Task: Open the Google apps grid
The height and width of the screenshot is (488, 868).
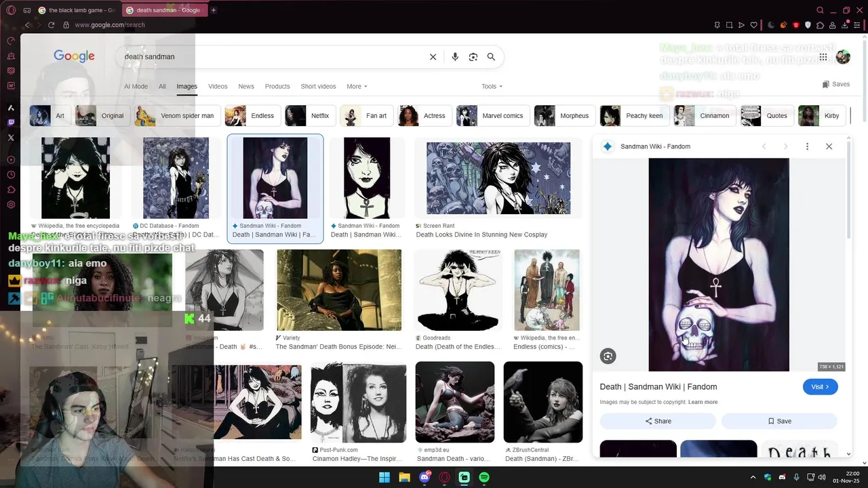Action: 823,57
